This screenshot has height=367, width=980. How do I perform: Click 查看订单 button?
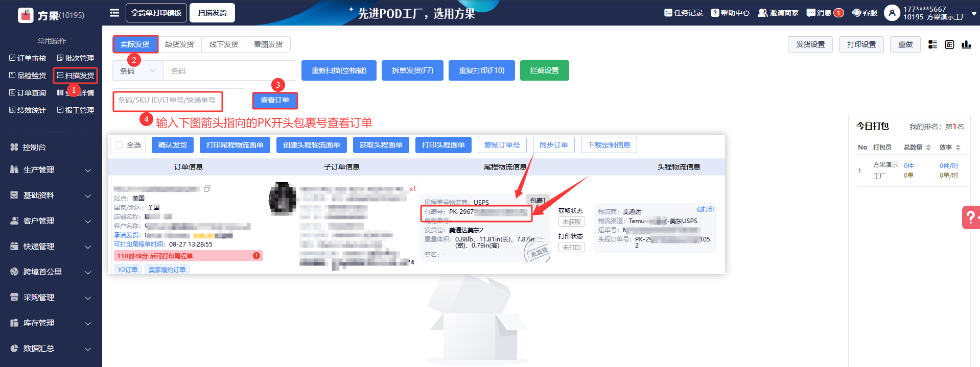pos(275,100)
